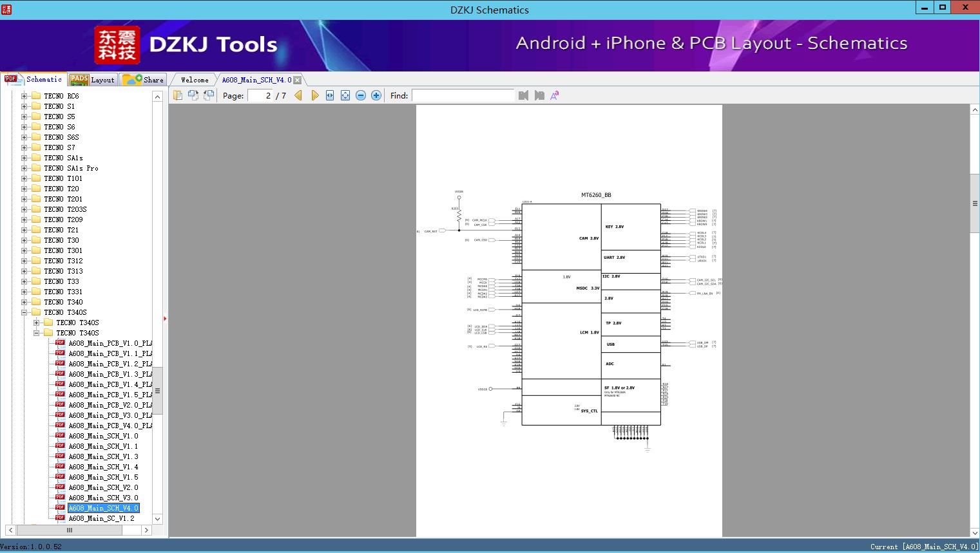Go to the next page arrow
This screenshot has width=980, height=553.
314,95
